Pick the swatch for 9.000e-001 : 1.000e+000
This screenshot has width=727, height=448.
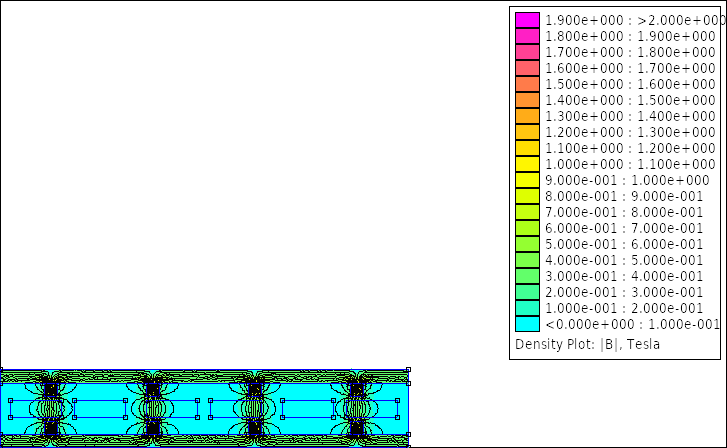(x=527, y=180)
